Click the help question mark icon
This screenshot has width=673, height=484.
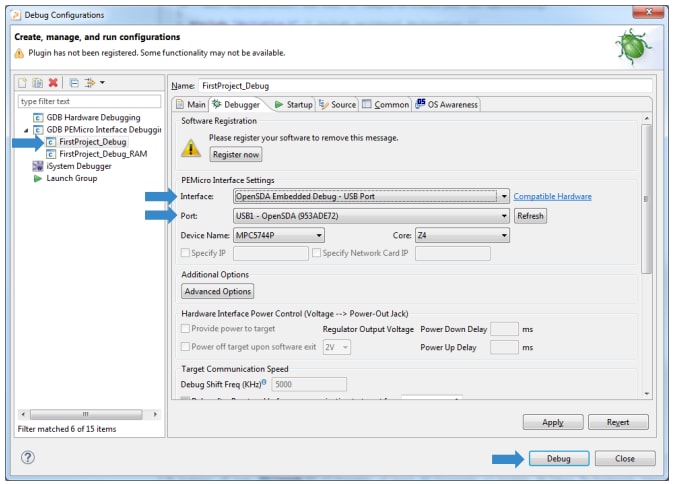(28, 457)
